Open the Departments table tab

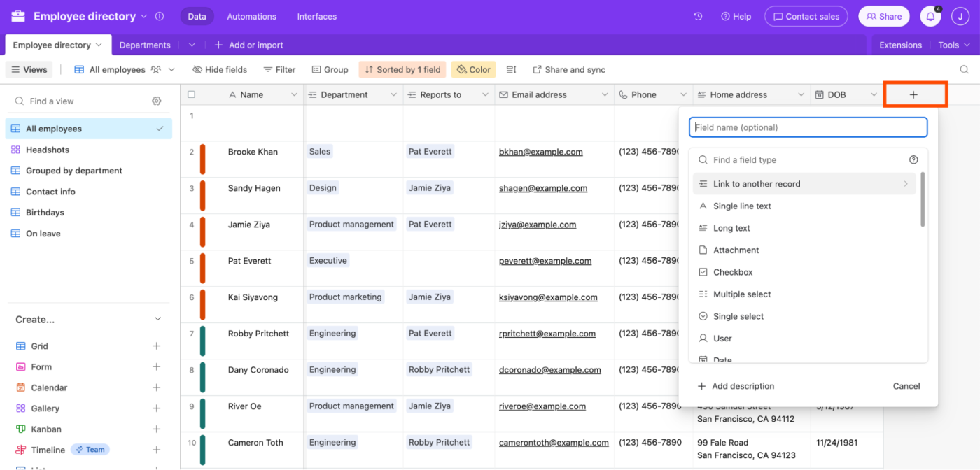145,45
